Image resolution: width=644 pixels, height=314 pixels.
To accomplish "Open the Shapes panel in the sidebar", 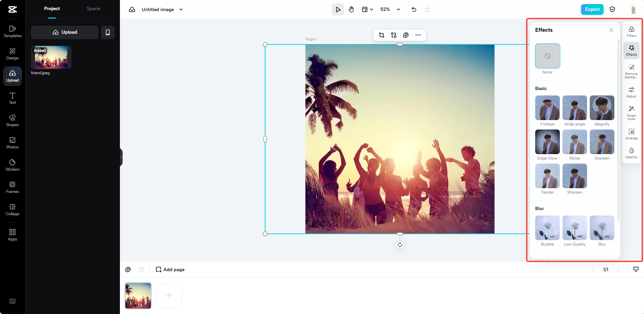I will pos(12,120).
